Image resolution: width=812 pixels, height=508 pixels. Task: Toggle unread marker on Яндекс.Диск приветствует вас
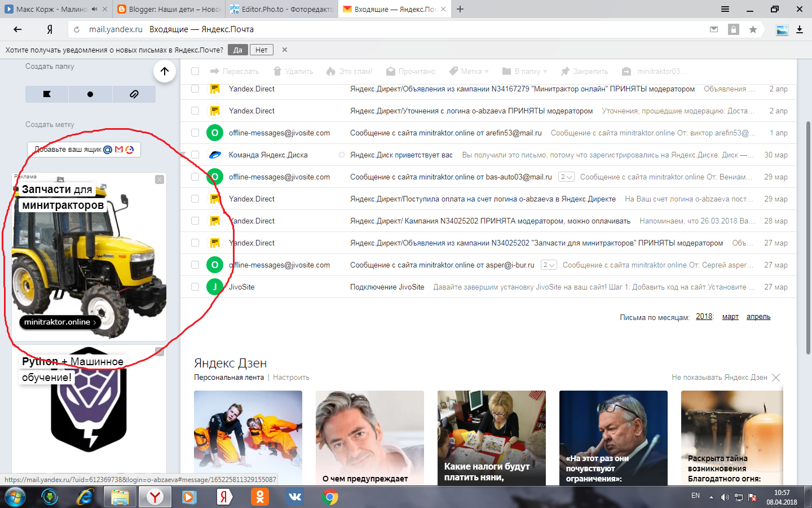click(341, 155)
